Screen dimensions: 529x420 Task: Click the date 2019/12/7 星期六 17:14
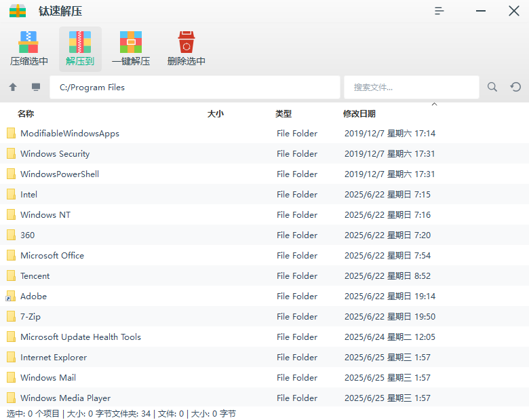click(390, 134)
